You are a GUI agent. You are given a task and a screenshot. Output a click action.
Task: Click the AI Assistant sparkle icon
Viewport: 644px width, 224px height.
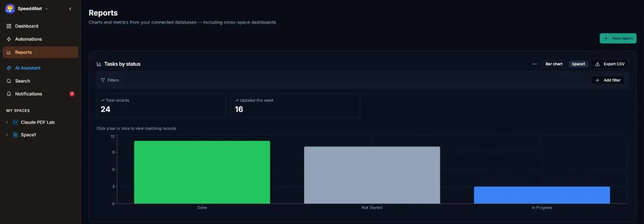pos(9,68)
